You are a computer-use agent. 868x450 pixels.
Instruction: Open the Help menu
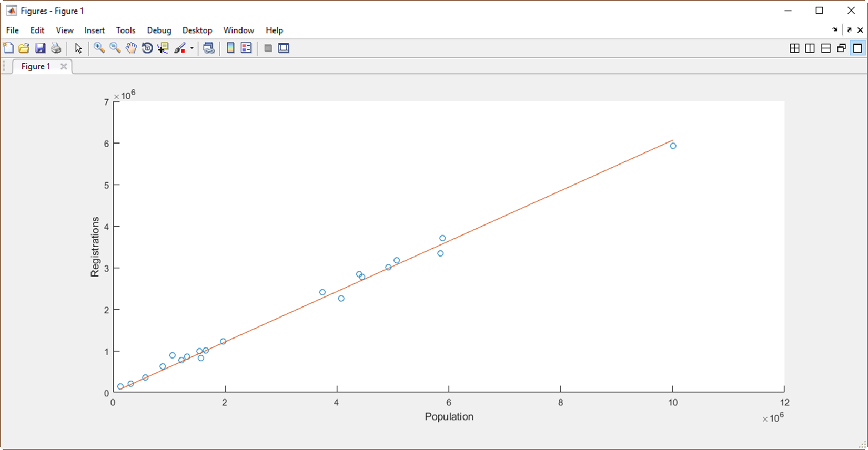click(275, 30)
